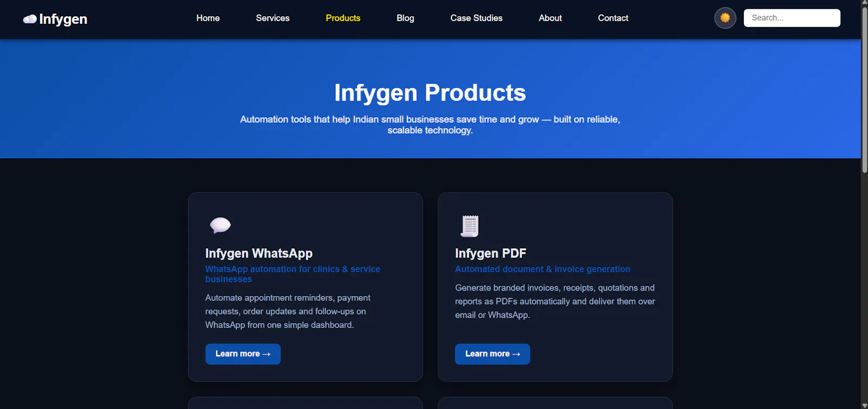The image size is (868, 409).
Task: Click the Infygen WhatsApp card title
Action: pos(259,253)
